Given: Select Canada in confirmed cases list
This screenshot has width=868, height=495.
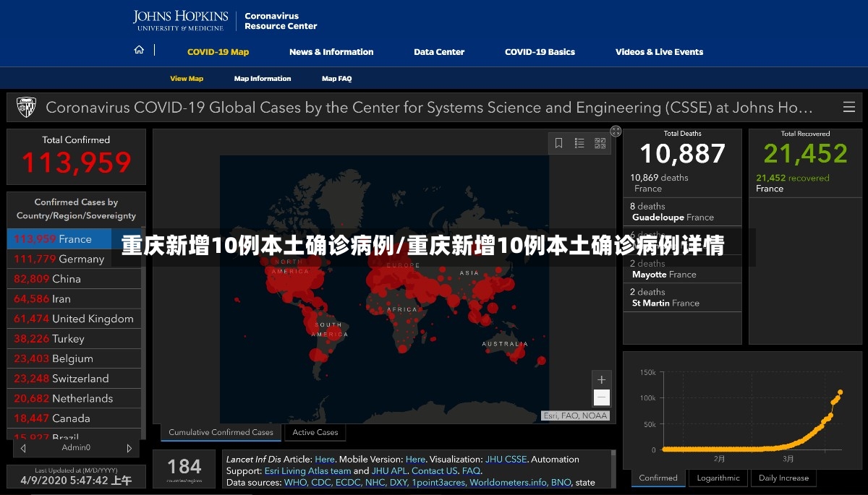Looking at the screenshot, I should 74,418.
